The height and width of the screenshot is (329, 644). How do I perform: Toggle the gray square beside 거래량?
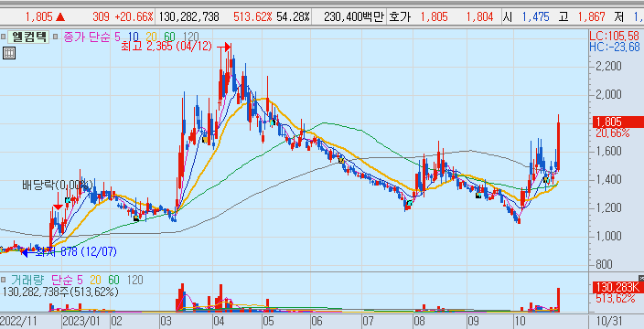[4, 281]
